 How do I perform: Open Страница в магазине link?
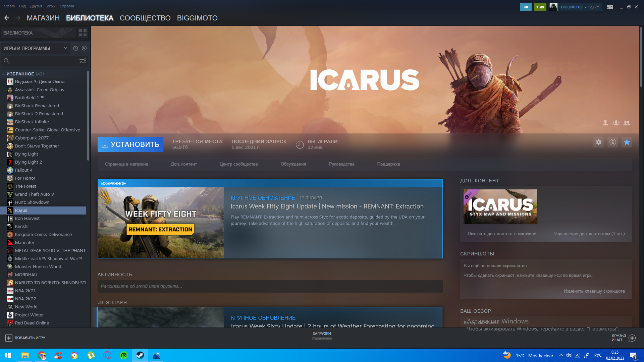point(126,164)
